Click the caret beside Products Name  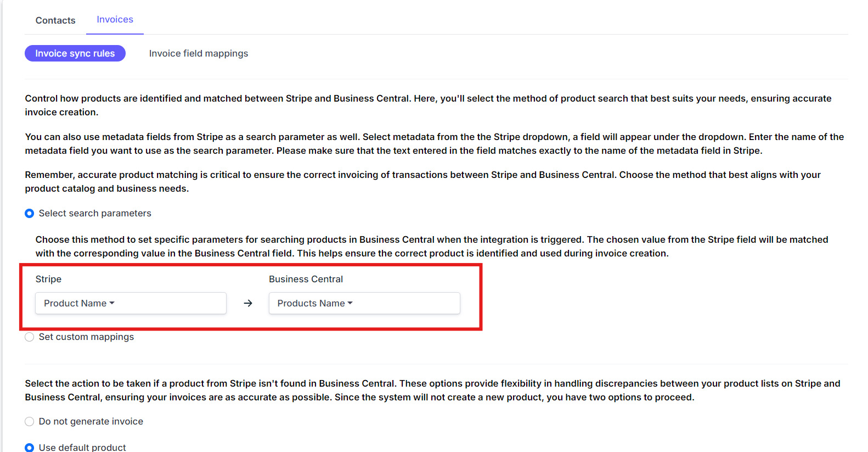click(350, 303)
